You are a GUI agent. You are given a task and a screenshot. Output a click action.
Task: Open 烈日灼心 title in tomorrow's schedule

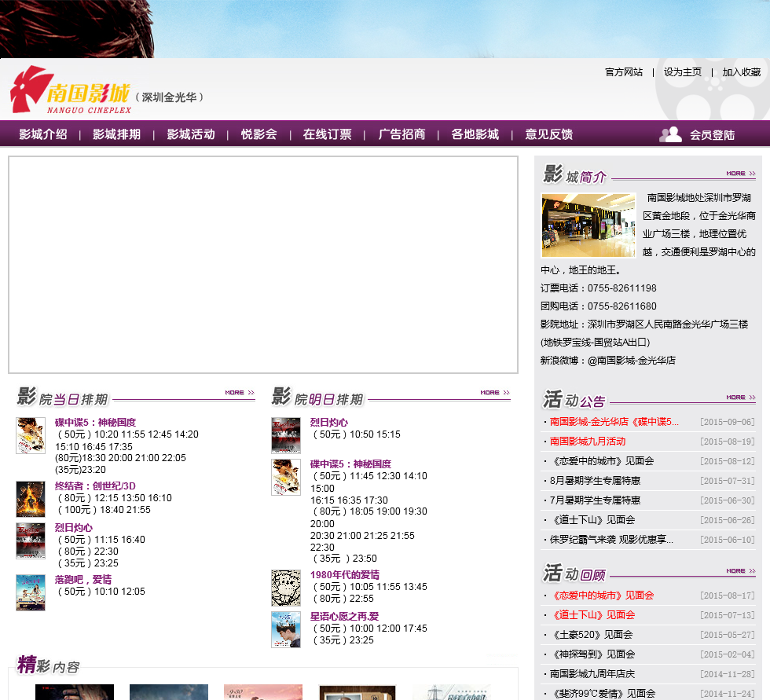coord(329,422)
